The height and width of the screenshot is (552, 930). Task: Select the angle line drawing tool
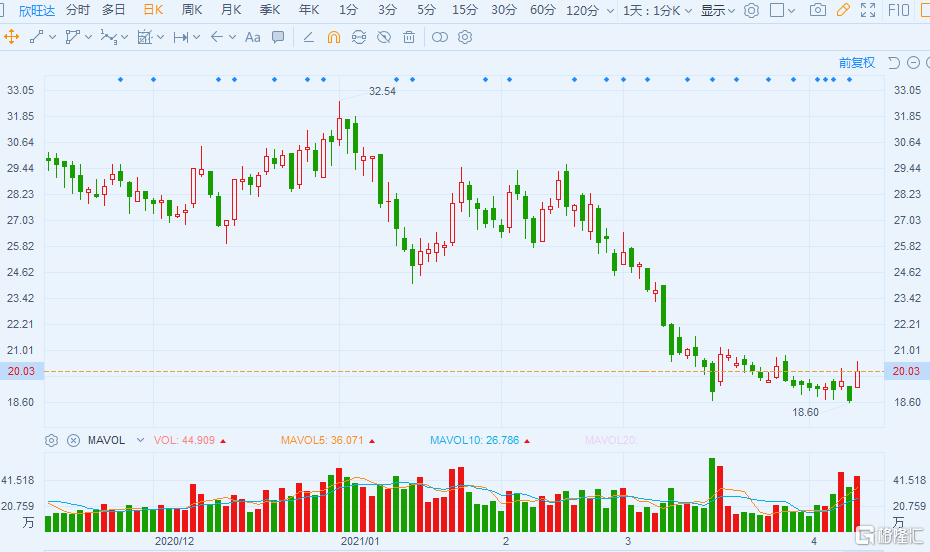pyautogui.click(x=308, y=37)
